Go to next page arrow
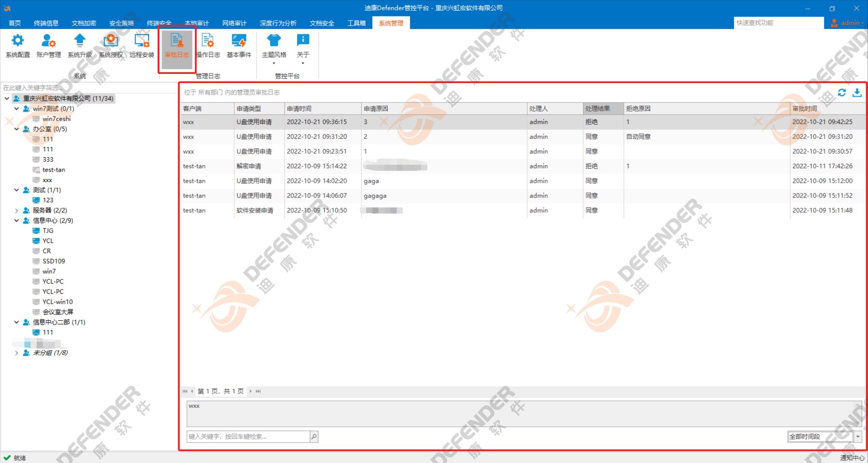The width and height of the screenshot is (868, 463). click(x=251, y=391)
